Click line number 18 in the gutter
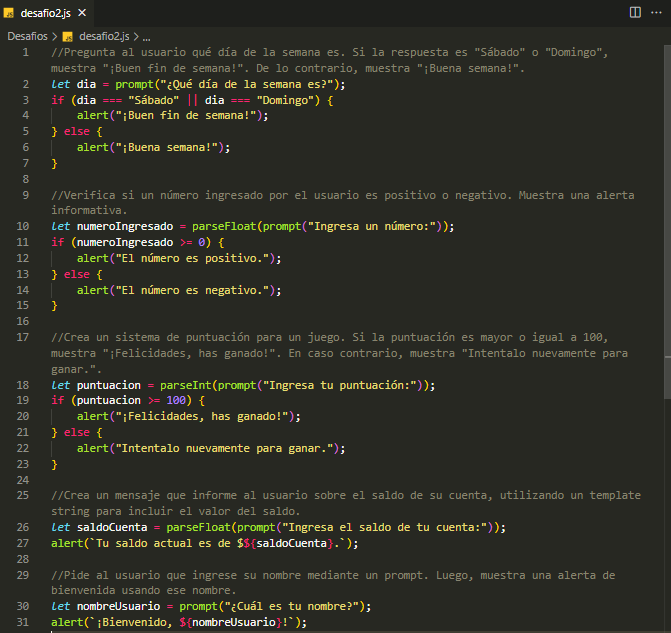This screenshot has height=633, width=671. [x=23, y=384]
